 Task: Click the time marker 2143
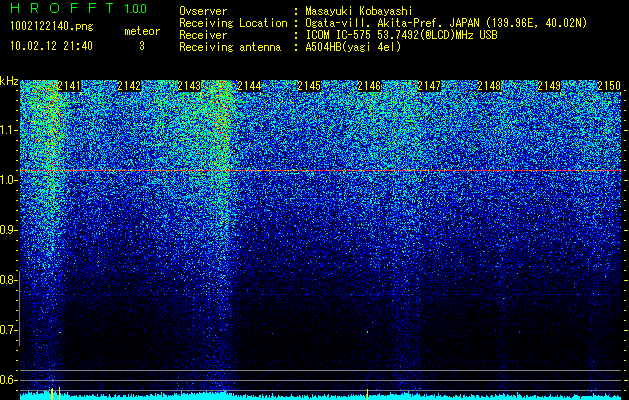tap(189, 86)
